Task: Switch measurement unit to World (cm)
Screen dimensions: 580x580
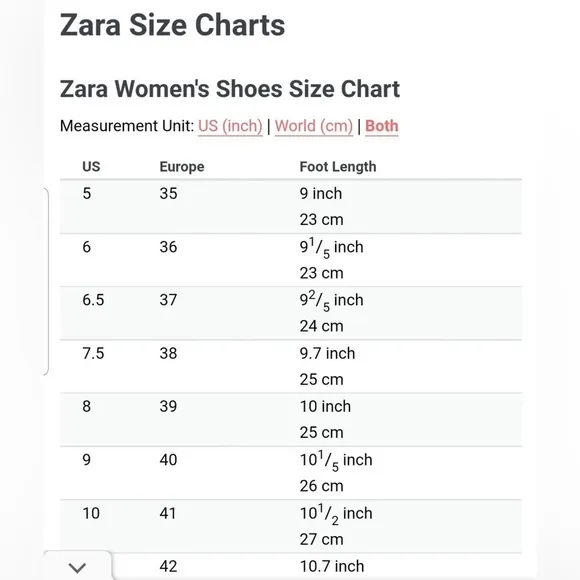Action: pos(314,126)
